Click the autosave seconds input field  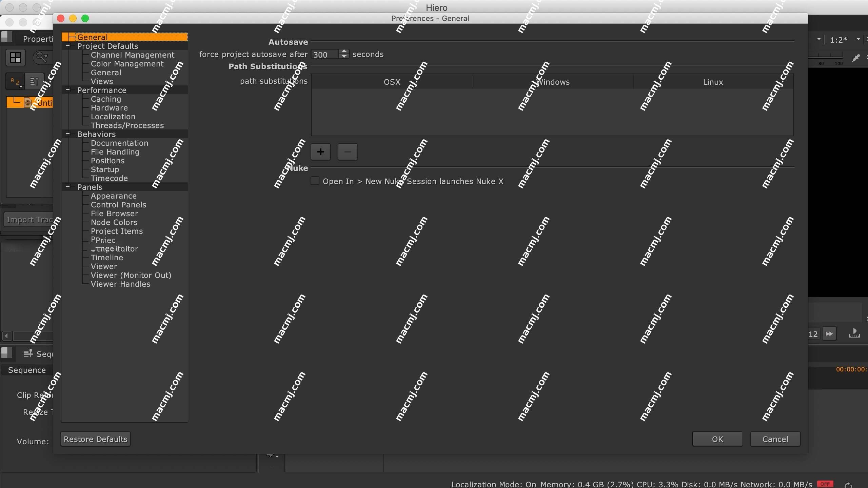327,54
